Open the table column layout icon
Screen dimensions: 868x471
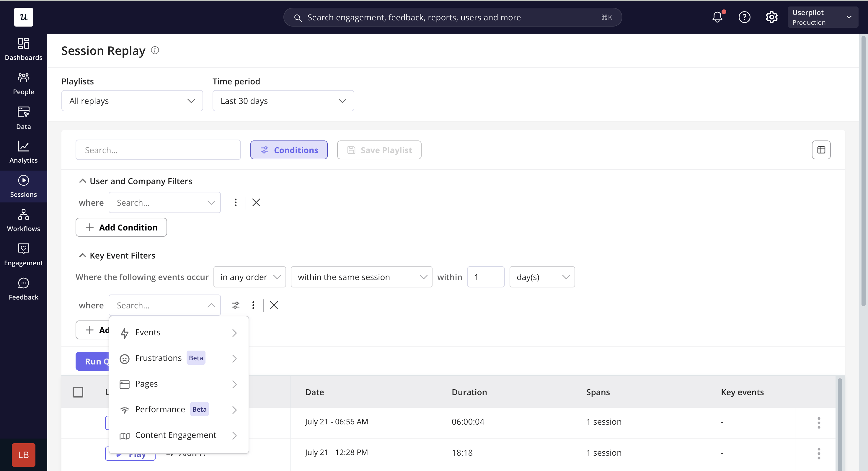821,150
